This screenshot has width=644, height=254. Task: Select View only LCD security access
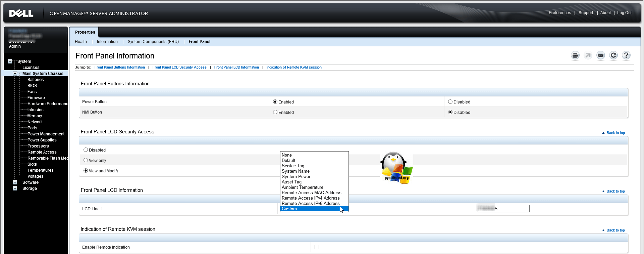(86, 160)
